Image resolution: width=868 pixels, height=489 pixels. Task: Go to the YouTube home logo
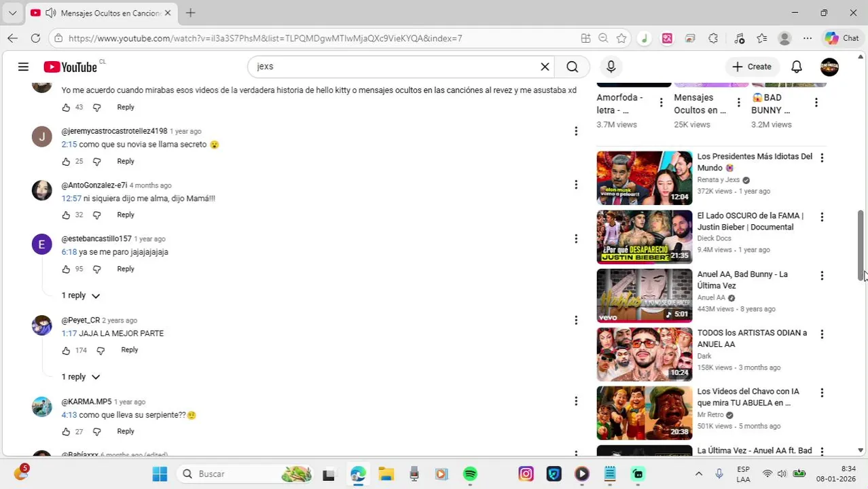[71, 67]
